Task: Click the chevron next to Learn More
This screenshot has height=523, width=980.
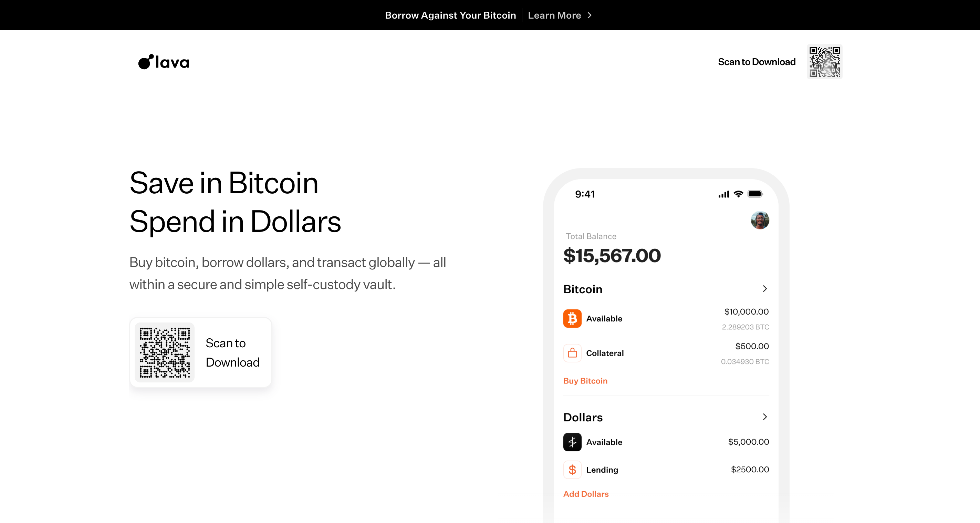Action: (589, 15)
